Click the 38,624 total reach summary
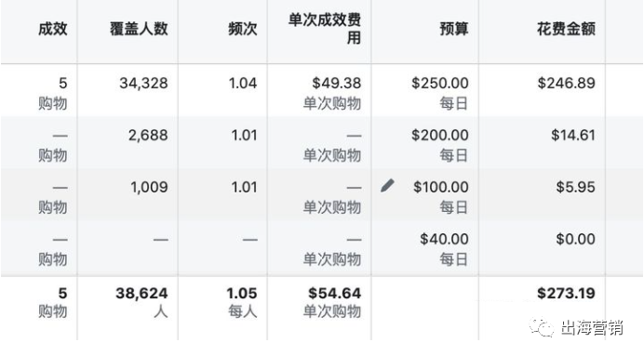 [x=141, y=293]
